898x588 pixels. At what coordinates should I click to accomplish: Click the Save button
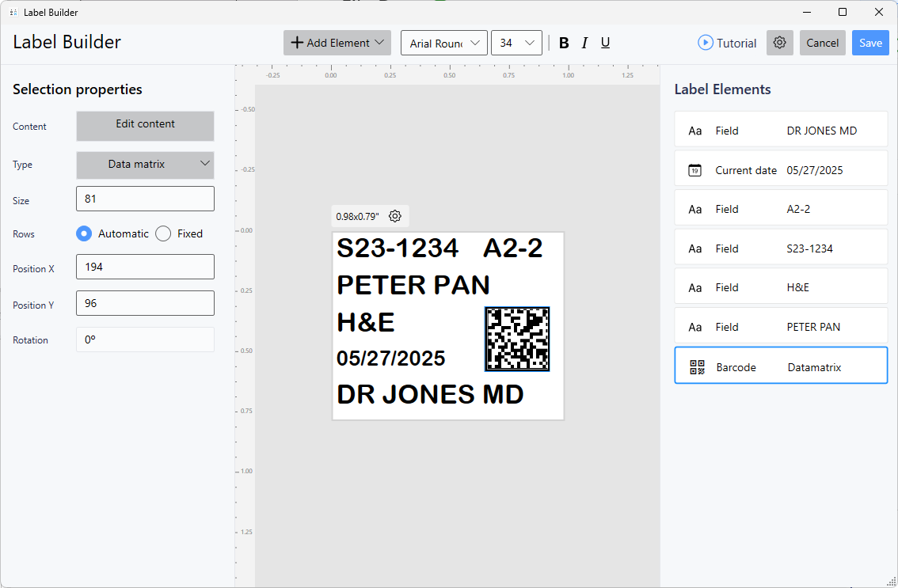point(870,43)
